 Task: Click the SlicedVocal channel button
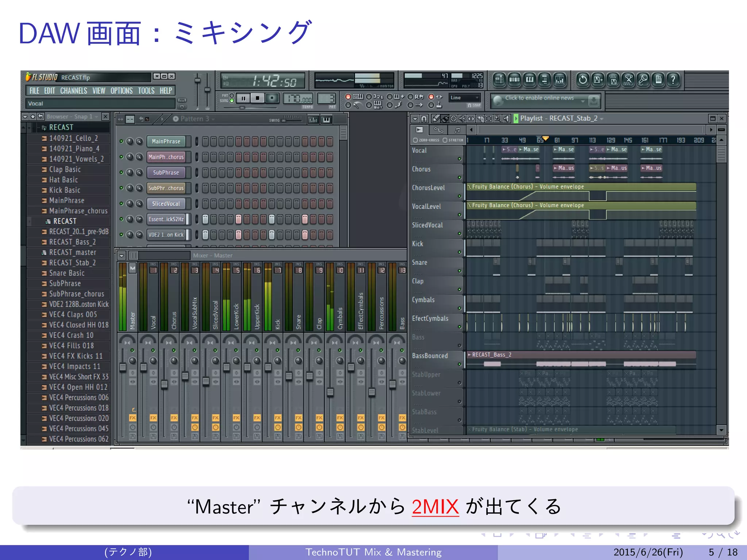click(x=166, y=204)
